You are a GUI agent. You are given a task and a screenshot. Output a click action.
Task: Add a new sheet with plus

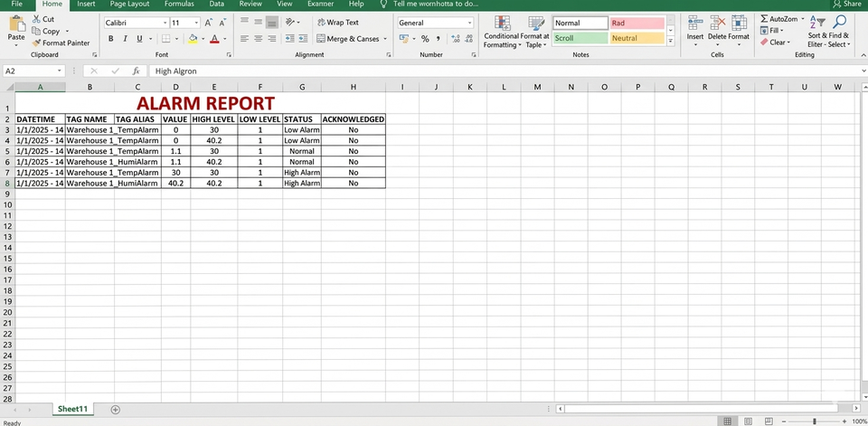(x=115, y=410)
